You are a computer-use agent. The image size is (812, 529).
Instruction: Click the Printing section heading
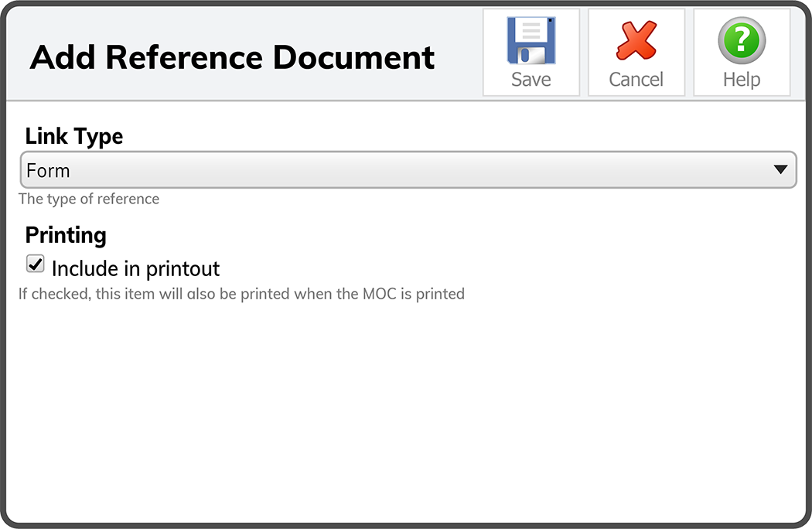(66, 235)
